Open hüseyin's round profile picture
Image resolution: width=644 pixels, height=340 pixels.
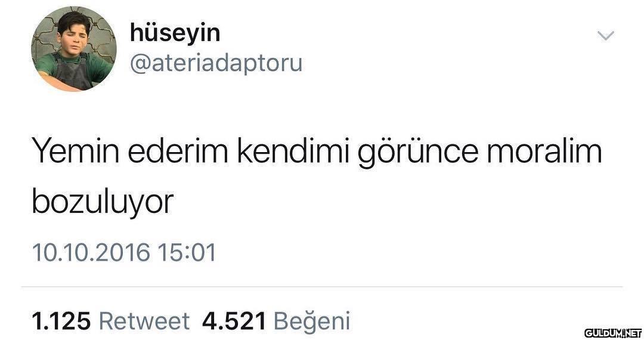pyautogui.click(x=74, y=48)
